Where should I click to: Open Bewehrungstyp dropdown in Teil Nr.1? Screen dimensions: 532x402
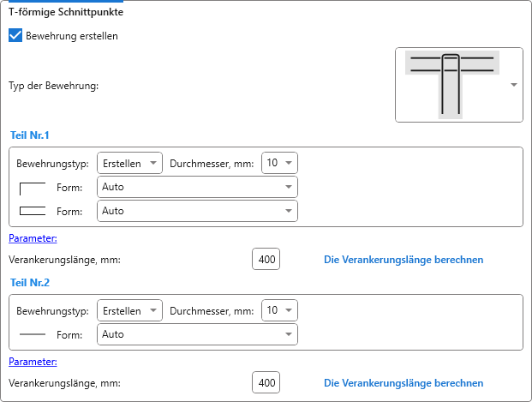[129, 163]
